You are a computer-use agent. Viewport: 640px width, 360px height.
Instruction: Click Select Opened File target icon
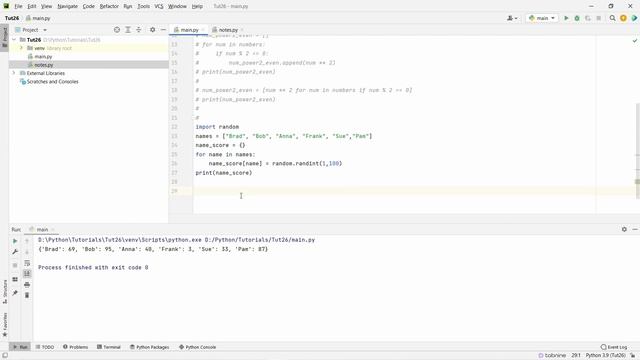coord(117,30)
